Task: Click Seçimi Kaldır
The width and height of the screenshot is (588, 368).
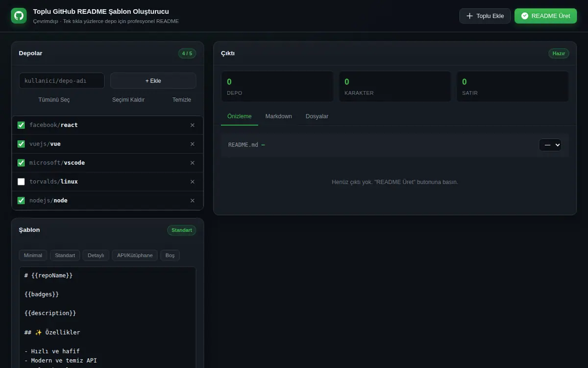Action: pos(128,100)
